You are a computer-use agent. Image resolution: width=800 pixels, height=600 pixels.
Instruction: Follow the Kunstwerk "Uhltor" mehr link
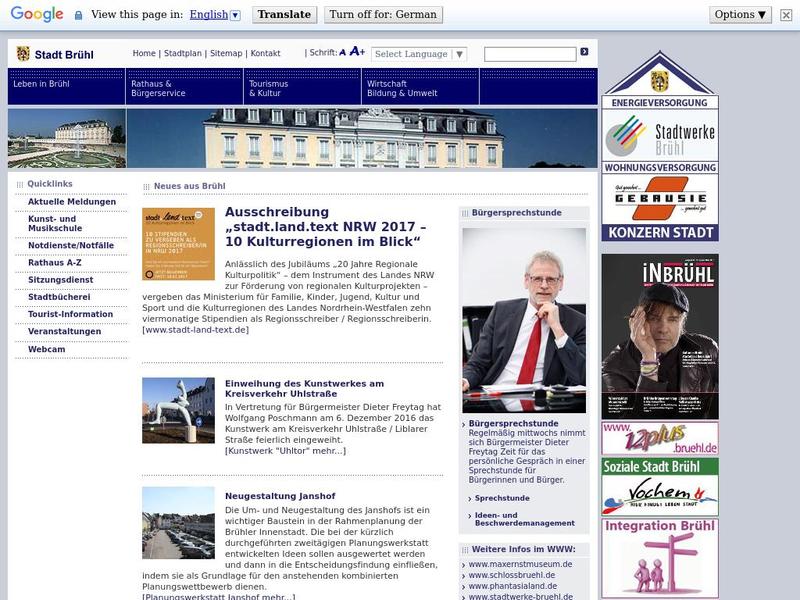tap(285, 451)
